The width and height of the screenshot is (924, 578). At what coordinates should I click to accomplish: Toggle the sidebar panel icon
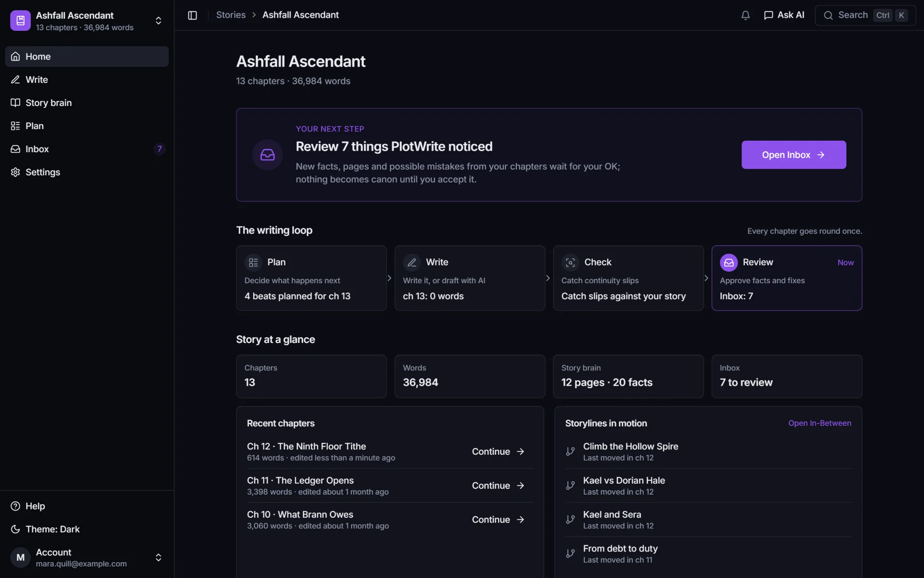click(x=192, y=15)
